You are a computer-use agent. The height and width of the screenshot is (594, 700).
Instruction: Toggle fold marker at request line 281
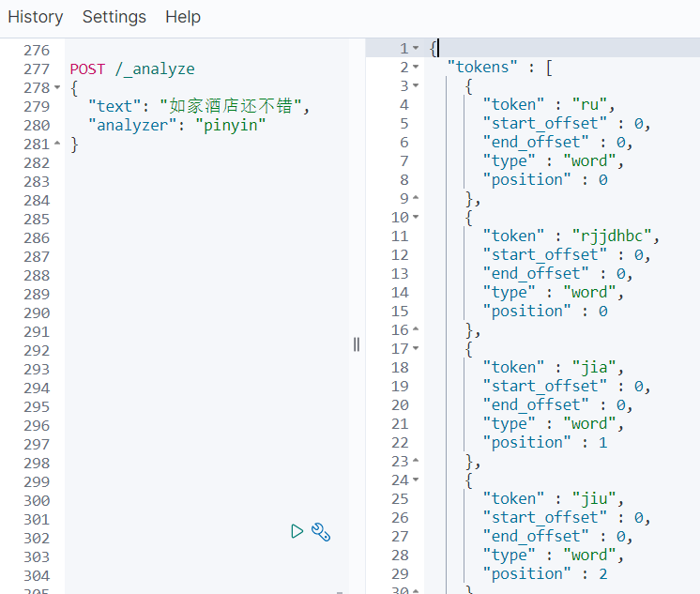[57, 144]
